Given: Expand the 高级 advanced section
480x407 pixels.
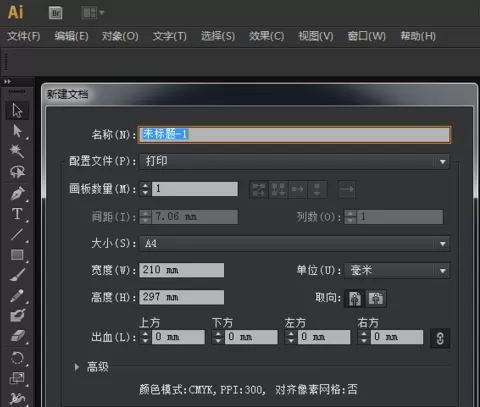Looking at the screenshot, I should 77,367.
